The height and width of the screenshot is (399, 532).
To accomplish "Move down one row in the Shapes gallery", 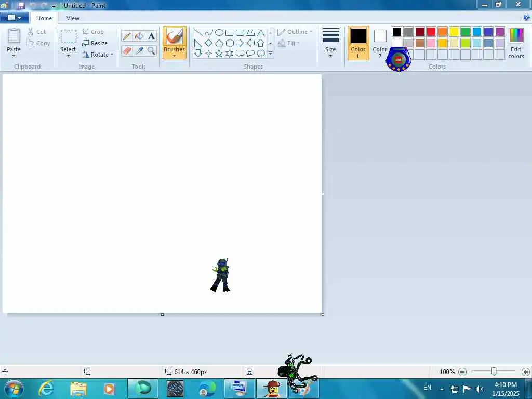I will point(270,43).
